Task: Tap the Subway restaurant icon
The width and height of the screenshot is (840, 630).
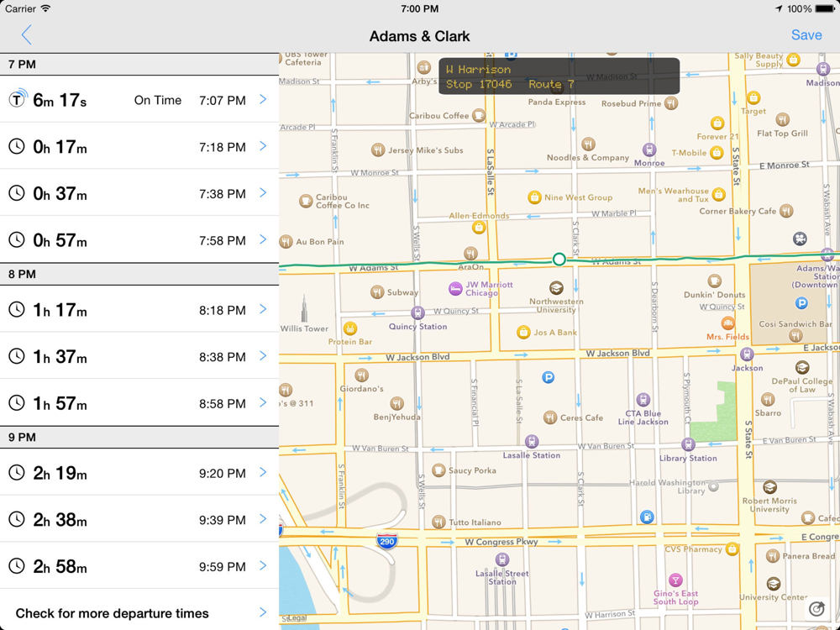Action: click(x=377, y=292)
